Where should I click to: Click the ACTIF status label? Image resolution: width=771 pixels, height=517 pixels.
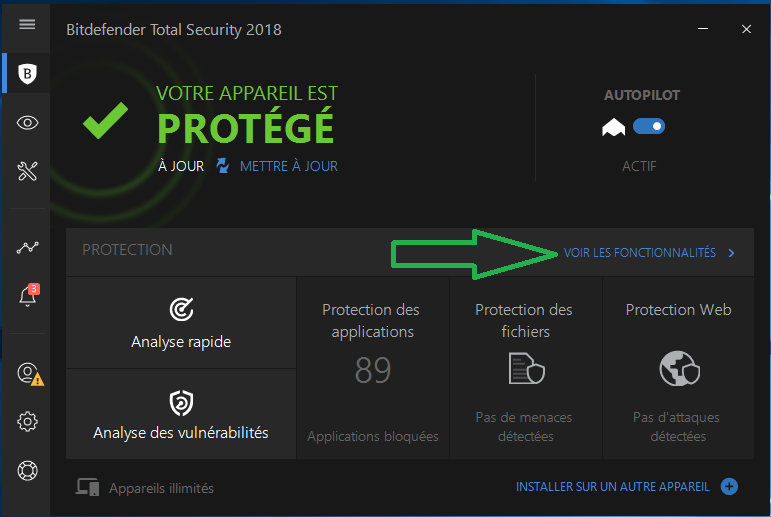point(639,166)
